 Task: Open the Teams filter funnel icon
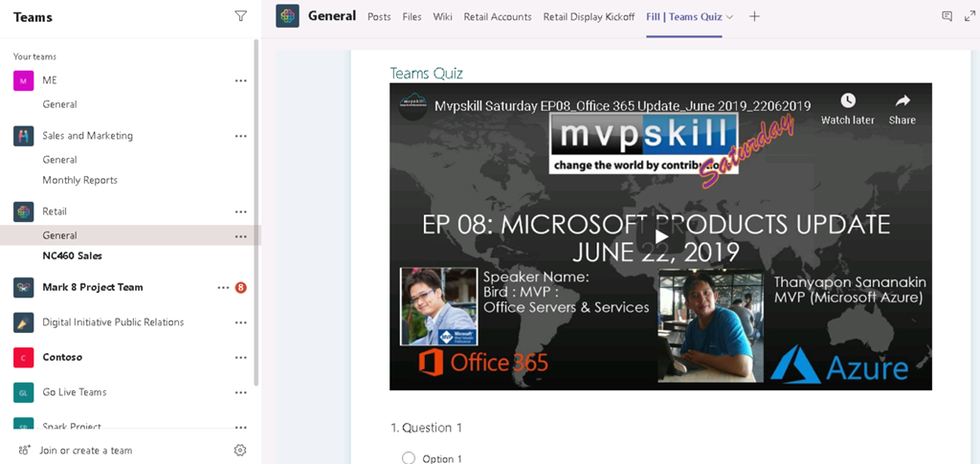click(x=240, y=16)
